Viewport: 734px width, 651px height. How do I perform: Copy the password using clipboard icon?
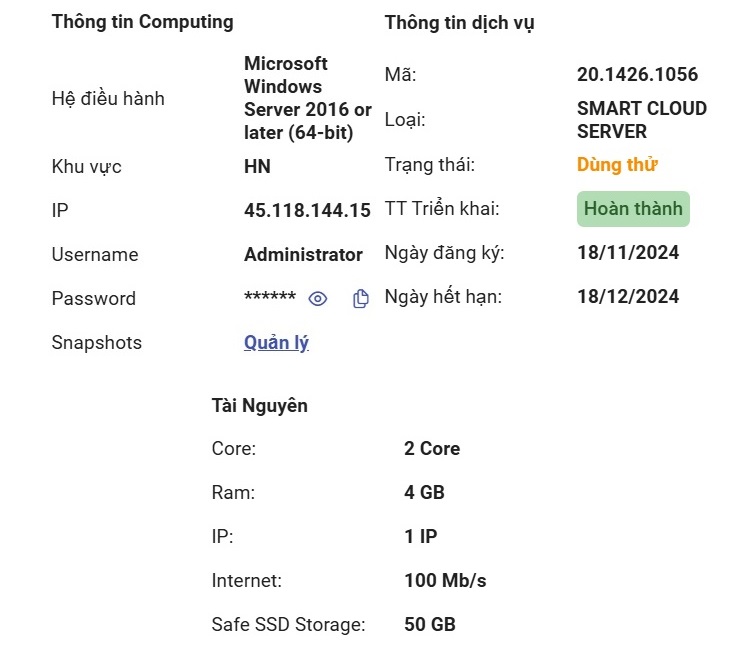point(360,299)
